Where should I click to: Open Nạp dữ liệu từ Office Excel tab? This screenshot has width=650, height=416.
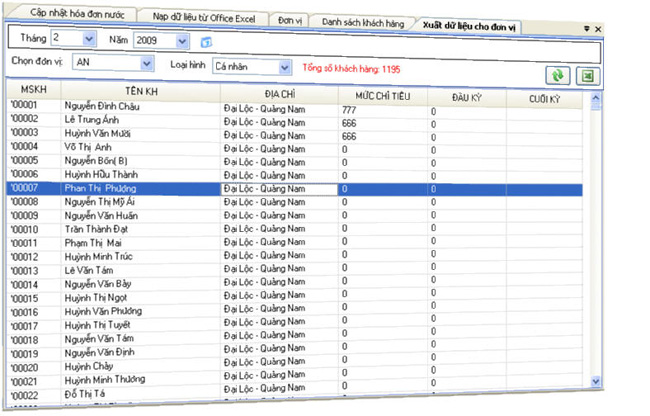204,18
